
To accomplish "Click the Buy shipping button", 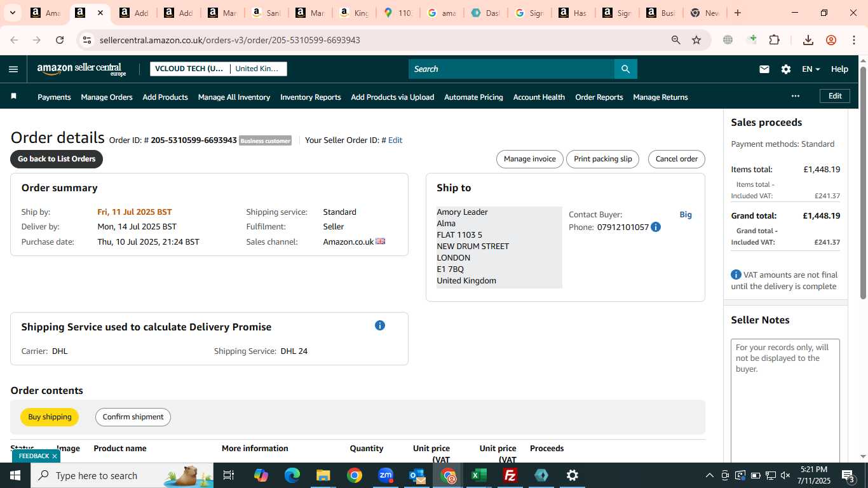I will [50, 417].
